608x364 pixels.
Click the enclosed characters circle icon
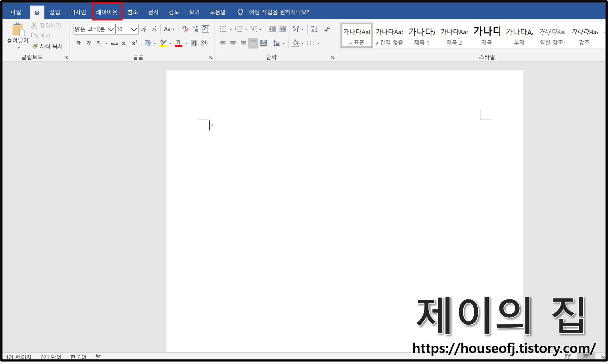[204, 43]
